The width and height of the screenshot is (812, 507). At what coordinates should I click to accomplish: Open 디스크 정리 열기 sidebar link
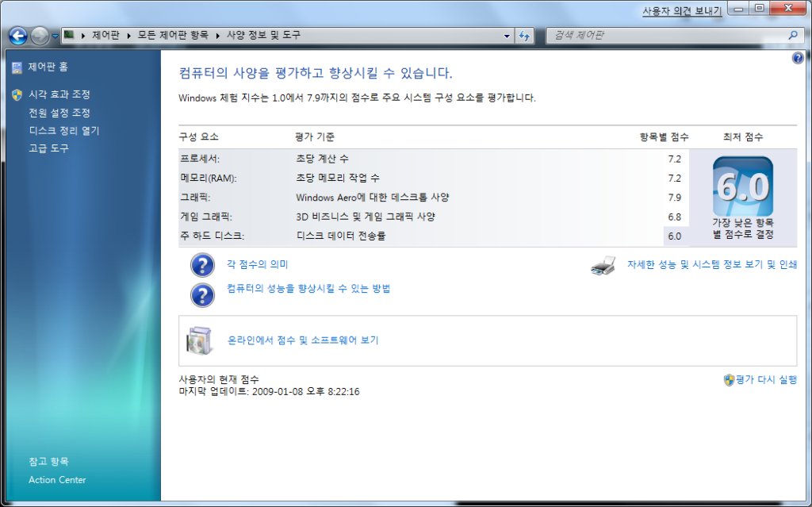(64, 131)
